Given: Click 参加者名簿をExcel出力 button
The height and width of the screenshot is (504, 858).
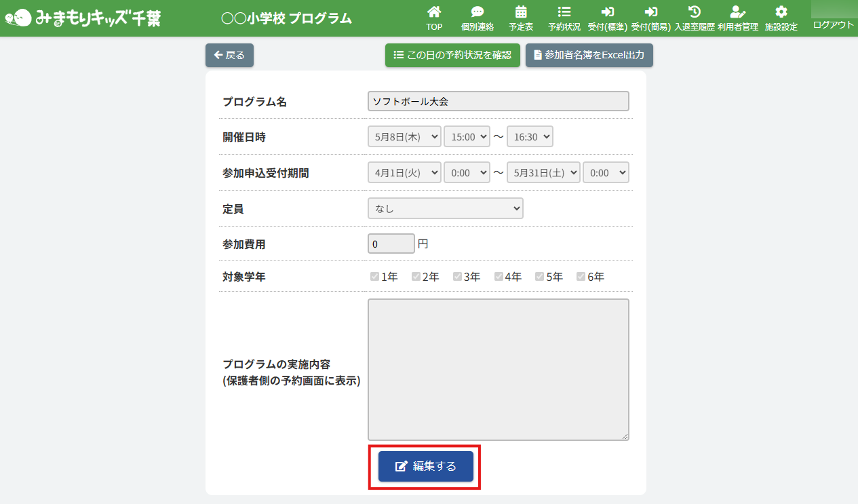Looking at the screenshot, I should click(589, 55).
